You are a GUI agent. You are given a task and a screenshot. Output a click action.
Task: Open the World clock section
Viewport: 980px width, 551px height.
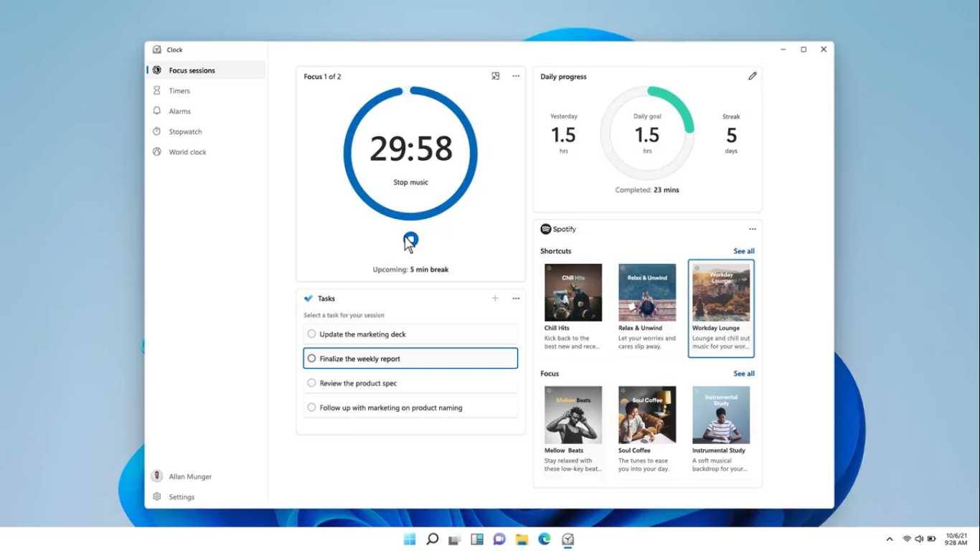pyautogui.click(x=188, y=151)
